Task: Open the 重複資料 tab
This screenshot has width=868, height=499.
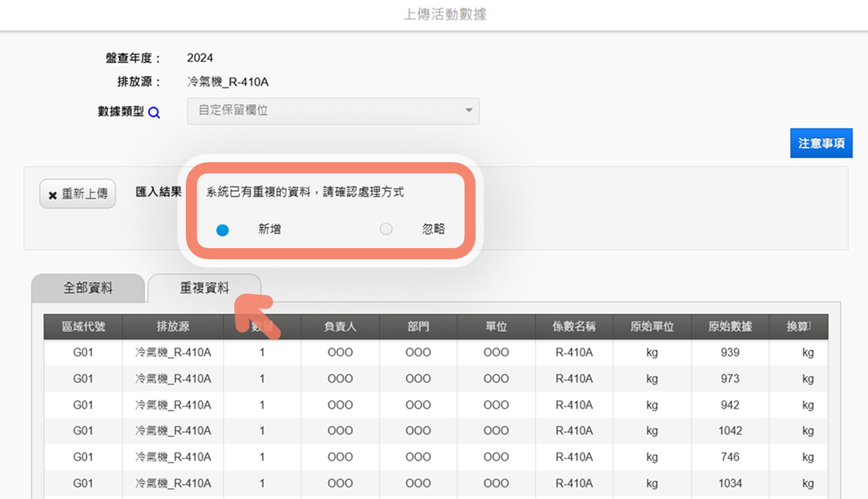Action: [205, 288]
